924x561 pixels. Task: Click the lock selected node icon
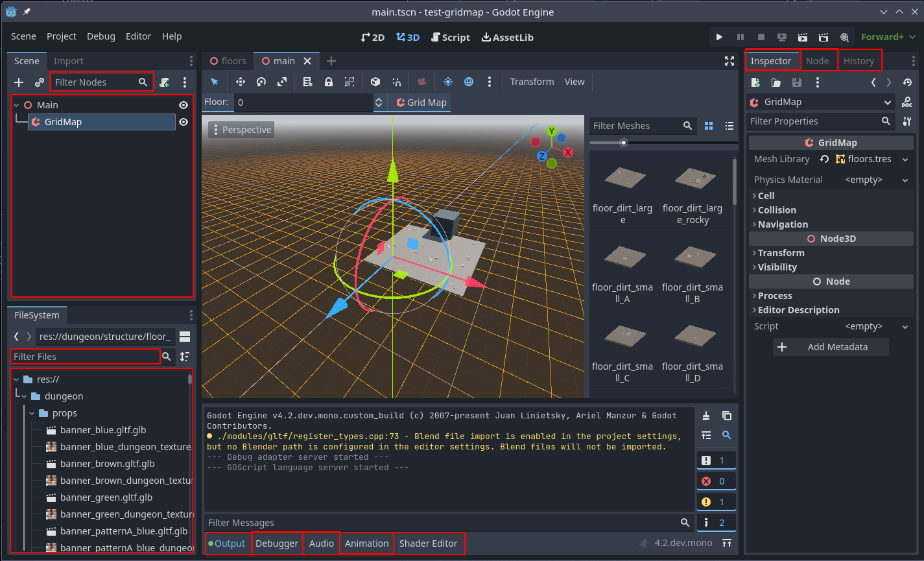tap(329, 82)
